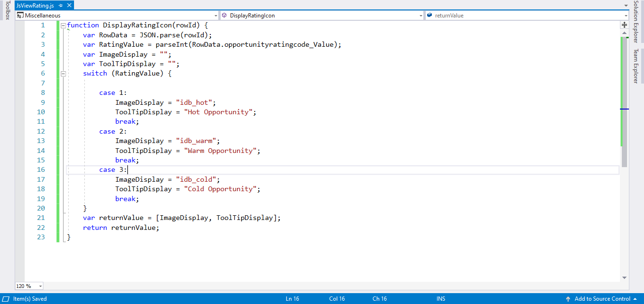The image size is (644, 304).
Task: Click the vertical scrollbar down arrow
Action: pyautogui.click(x=625, y=278)
